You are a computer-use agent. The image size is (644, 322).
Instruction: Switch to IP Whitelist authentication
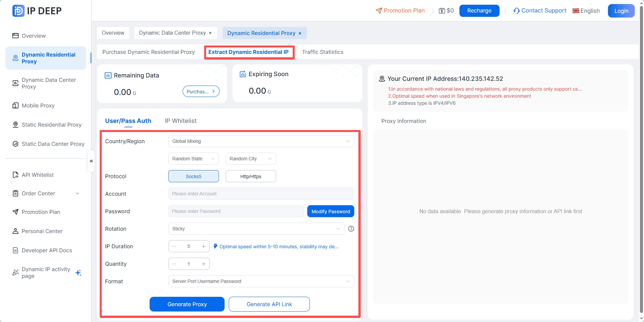point(181,121)
